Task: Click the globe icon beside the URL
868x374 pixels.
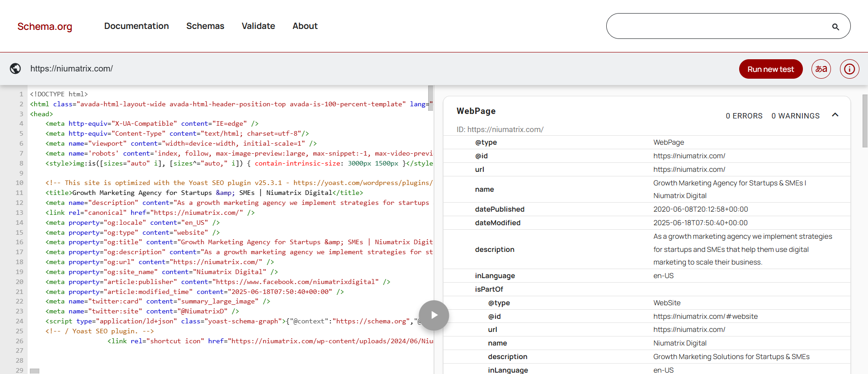Action: [x=15, y=68]
